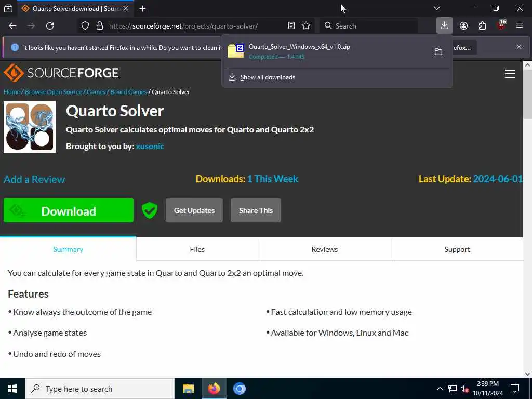The height and width of the screenshot is (399, 532).
Task: Click the Firefox Search box
Action: tap(368, 26)
